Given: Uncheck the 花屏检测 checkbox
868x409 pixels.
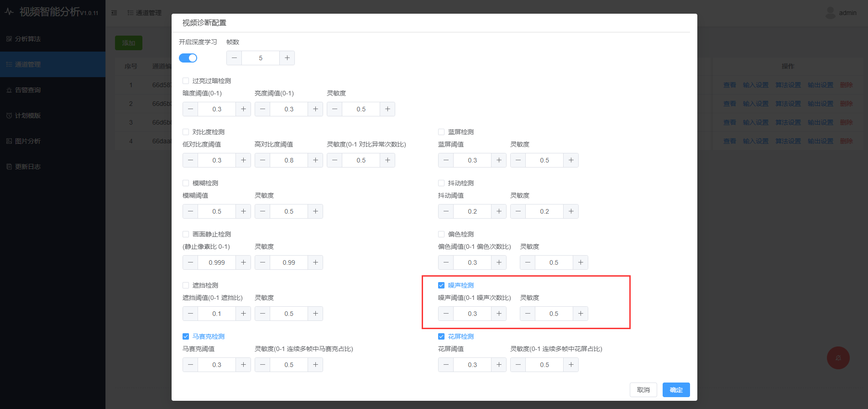Looking at the screenshot, I should tap(441, 336).
